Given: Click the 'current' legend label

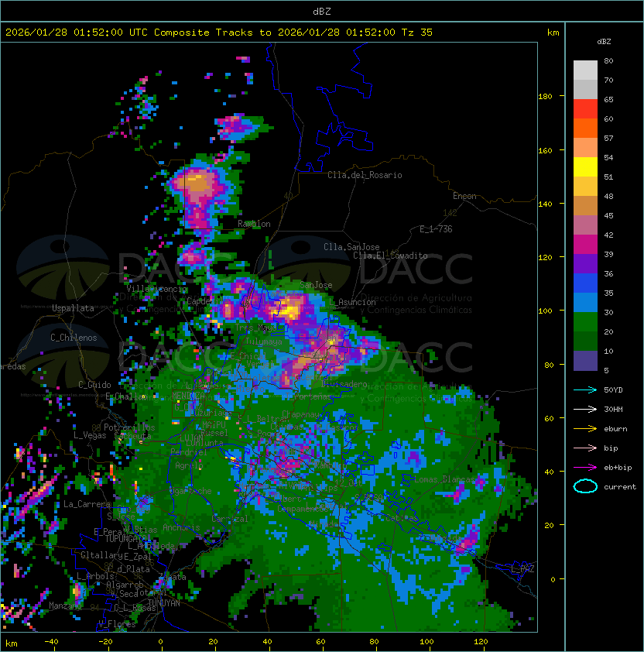Looking at the screenshot, I should 620,487.
